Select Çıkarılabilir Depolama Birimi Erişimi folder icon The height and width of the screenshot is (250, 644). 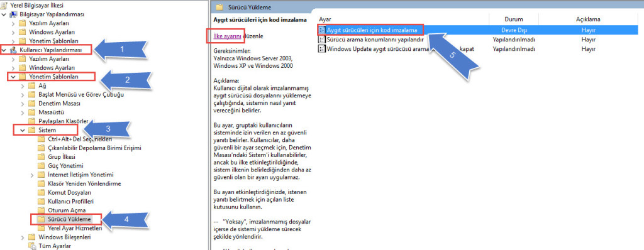(41, 148)
